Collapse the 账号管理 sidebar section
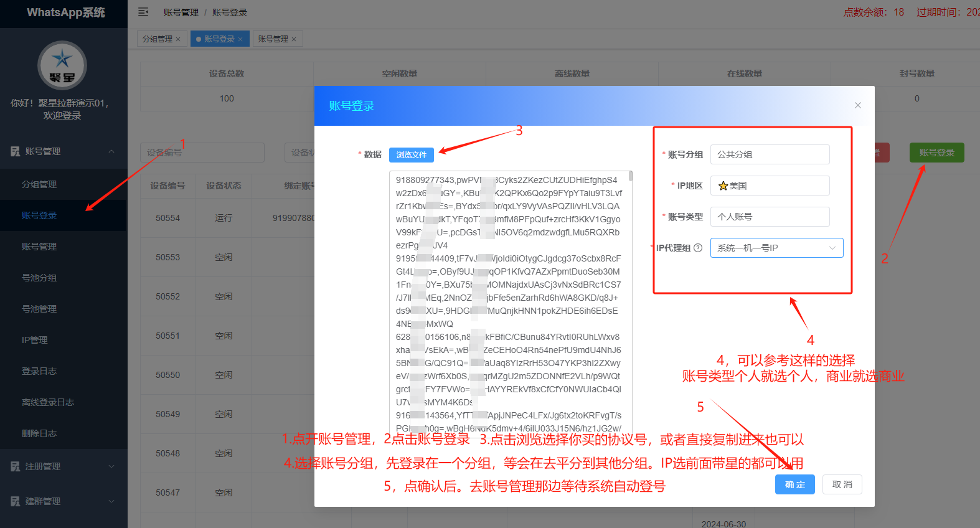 (x=111, y=151)
